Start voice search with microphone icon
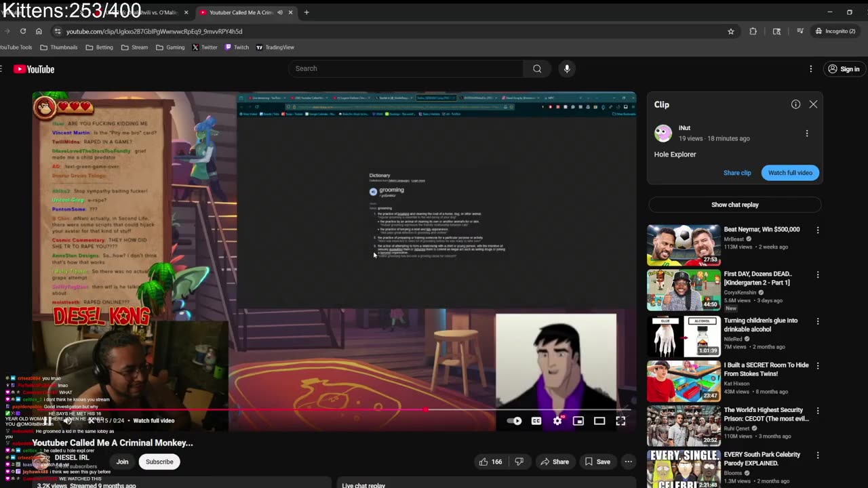Image resolution: width=868 pixels, height=488 pixels. (x=567, y=68)
